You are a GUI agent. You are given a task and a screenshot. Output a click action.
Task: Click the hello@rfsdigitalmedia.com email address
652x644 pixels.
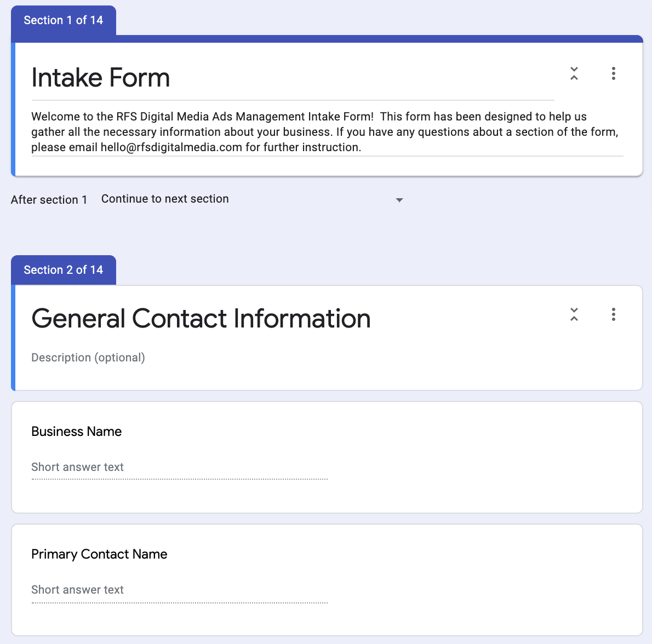point(171,147)
